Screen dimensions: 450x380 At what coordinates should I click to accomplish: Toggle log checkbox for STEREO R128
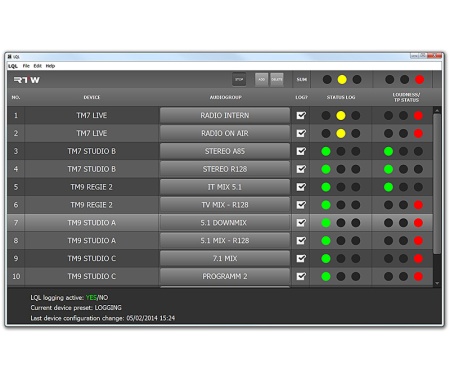click(x=301, y=169)
